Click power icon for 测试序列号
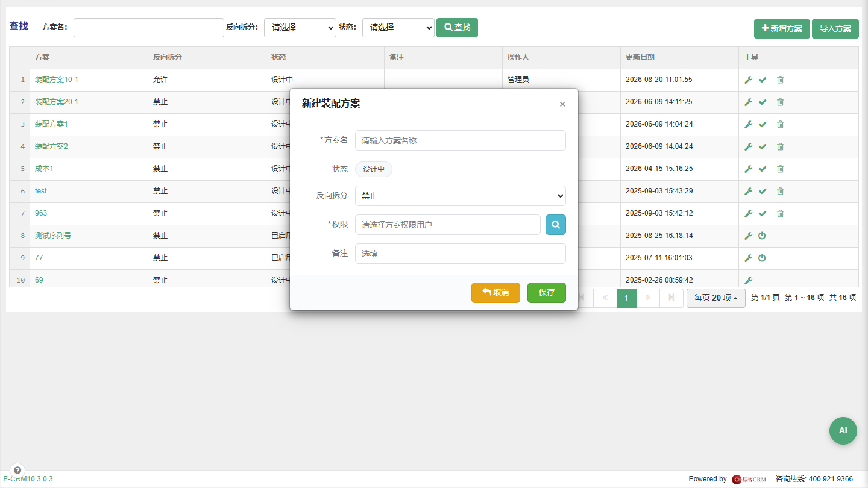Image resolution: width=868 pixels, height=488 pixels. (x=762, y=236)
